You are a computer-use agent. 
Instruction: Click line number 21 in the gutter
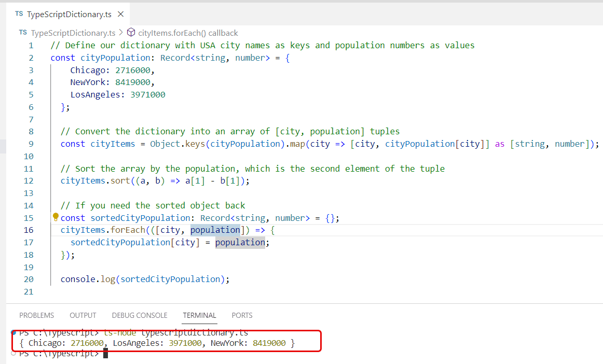(29, 292)
